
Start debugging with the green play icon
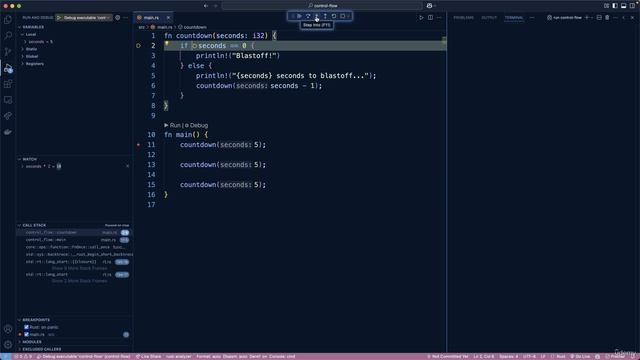59,18
